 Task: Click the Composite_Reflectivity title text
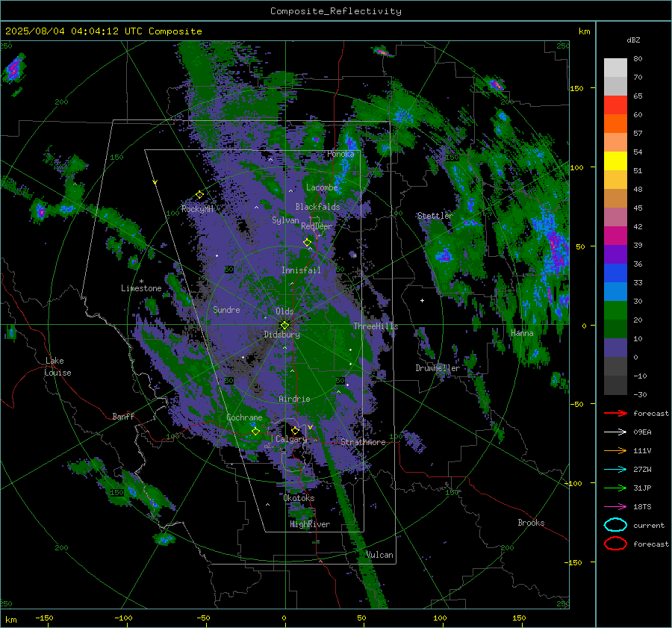click(x=335, y=11)
